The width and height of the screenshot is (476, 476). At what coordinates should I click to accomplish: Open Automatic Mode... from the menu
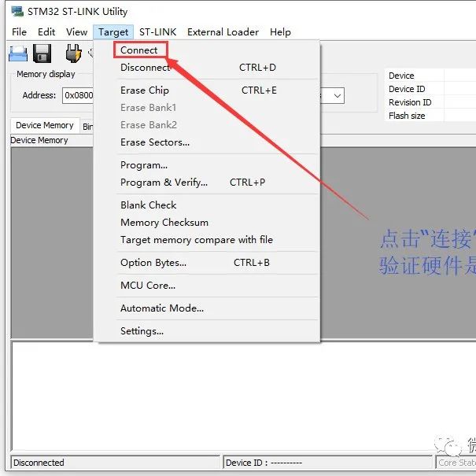pyautogui.click(x=206, y=308)
